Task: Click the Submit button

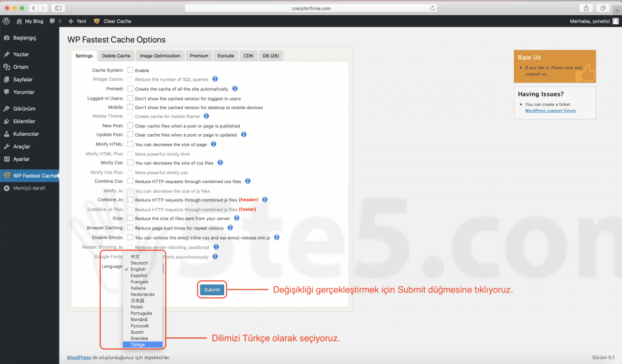Action: pyautogui.click(x=211, y=289)
